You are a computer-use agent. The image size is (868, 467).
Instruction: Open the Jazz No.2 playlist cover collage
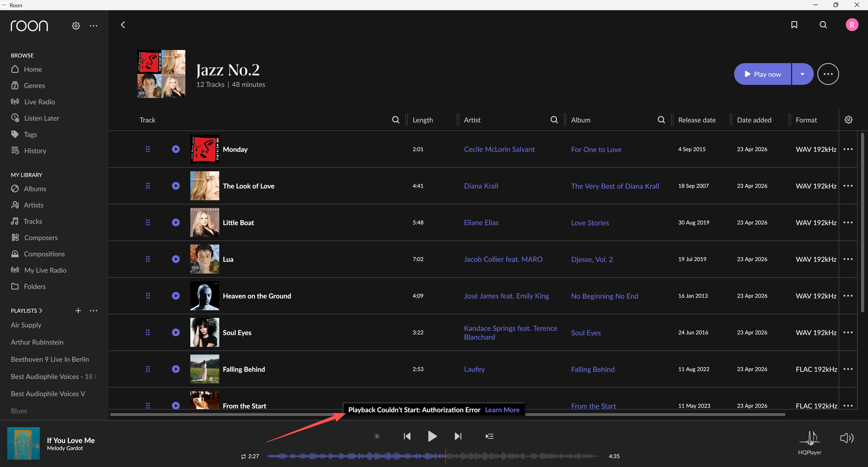tap(161, 74)
